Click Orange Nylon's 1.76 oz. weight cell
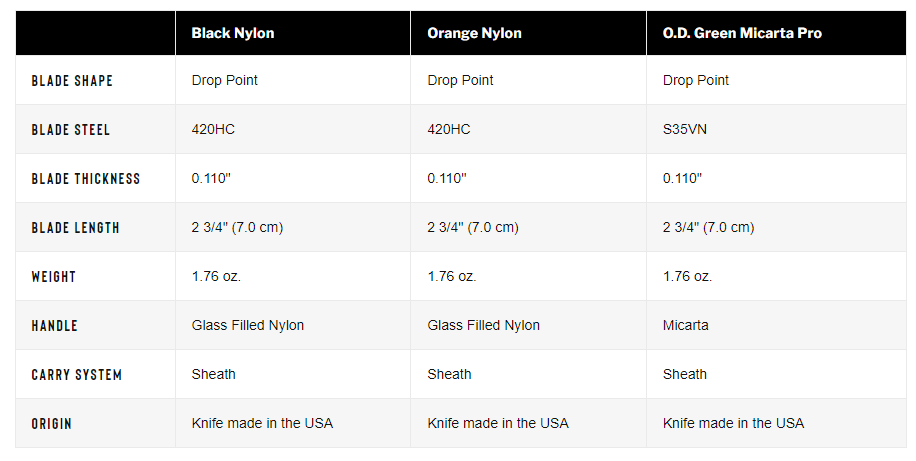Image resolution: width=916 pixels, height=461 pixels. pyautogui.click(x=452, y=277)
